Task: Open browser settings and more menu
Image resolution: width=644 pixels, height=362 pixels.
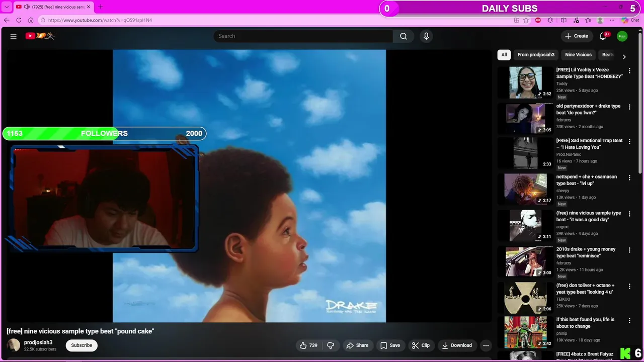Action: coord(612,20)
